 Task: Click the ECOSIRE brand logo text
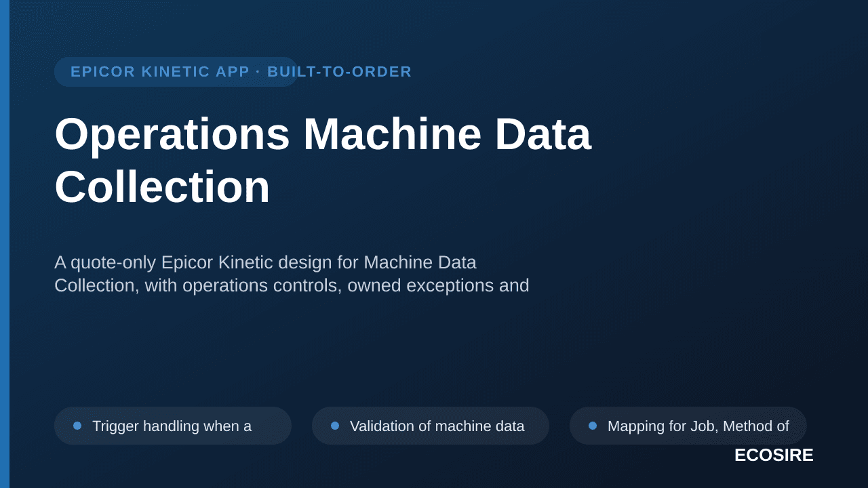click(x=774, y=455)
